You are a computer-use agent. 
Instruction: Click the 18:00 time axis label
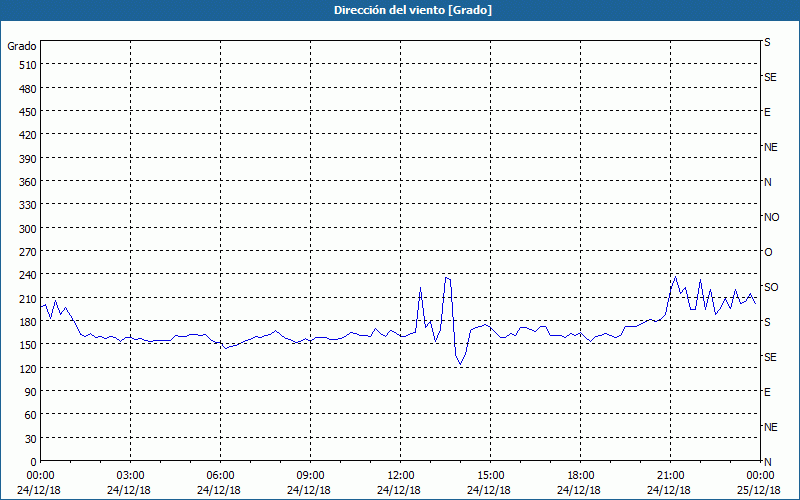click(580, 476)
